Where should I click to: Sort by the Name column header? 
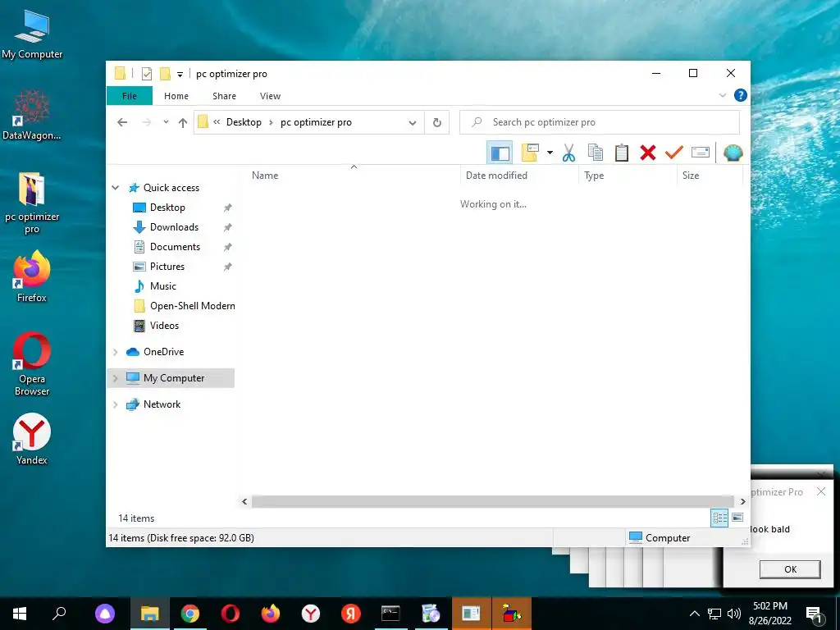(x=354, y=176)
